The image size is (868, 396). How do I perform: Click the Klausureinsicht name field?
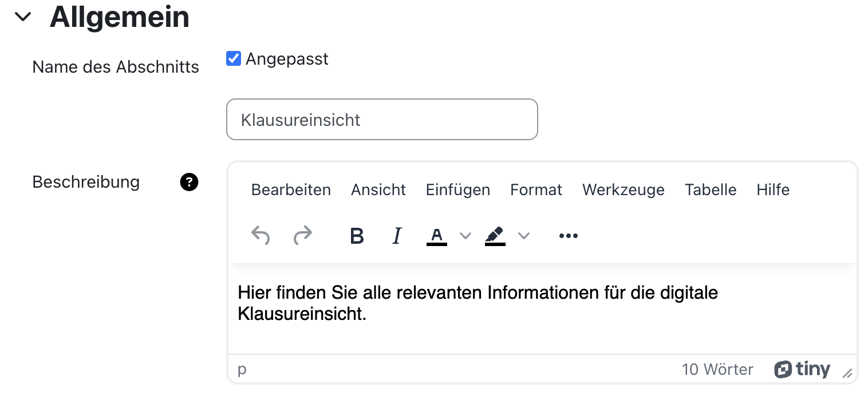pyautogui.click(x=382, y=119)
